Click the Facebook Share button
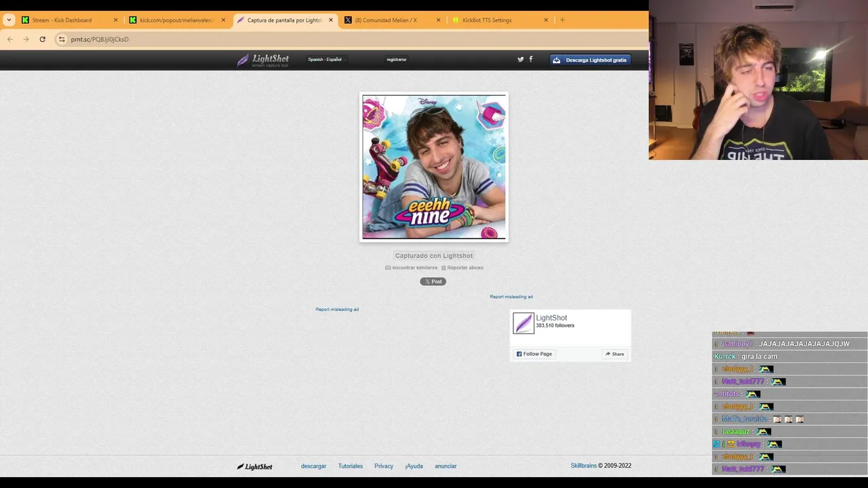Image resolution: width=868 pixels, height=488 pixels. 614,354
